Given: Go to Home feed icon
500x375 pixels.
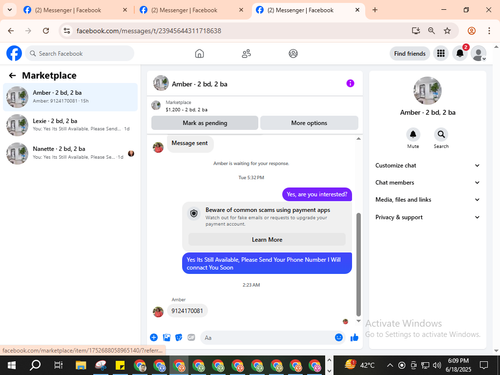Looking at the screenshot, I should (x=199, y=53).
